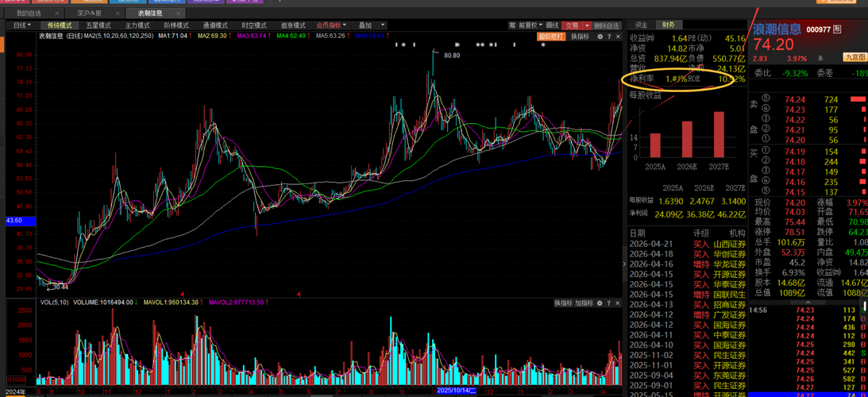
Task: Click the 2025A earnings bar in the chart
Action: (x=655, y=145)
